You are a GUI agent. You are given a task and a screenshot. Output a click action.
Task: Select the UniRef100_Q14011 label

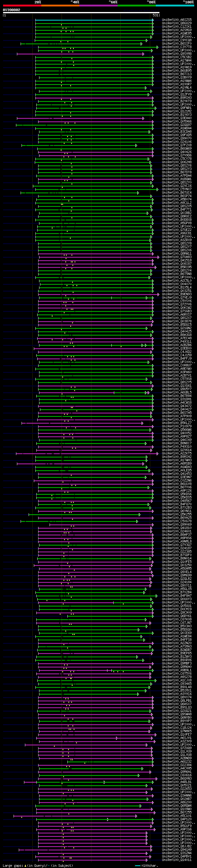[177, 860]
